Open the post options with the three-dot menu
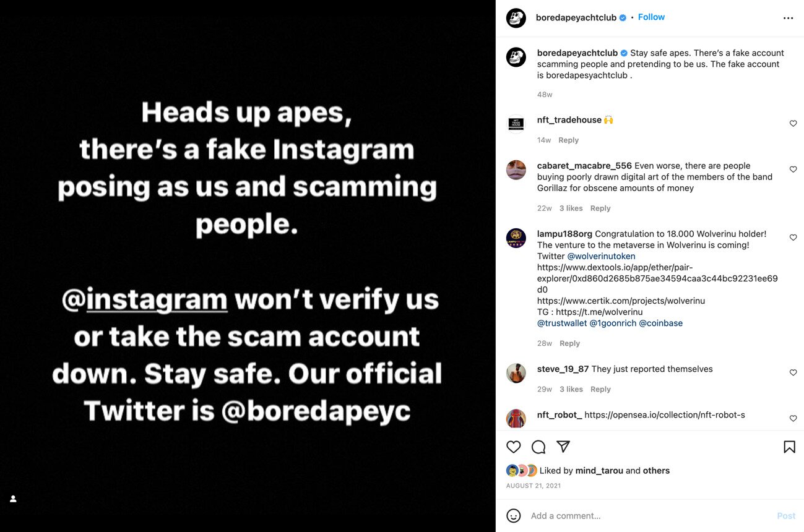 788,18
